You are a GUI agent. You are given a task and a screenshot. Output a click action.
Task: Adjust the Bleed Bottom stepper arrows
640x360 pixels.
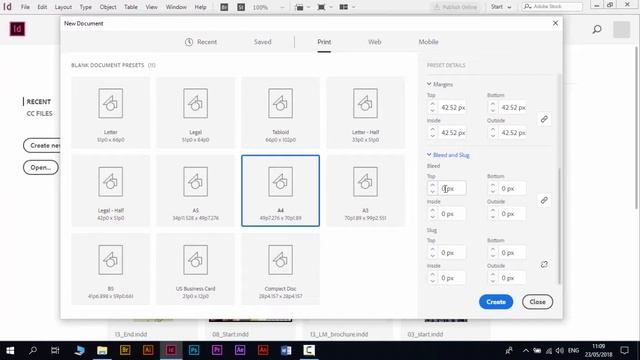coord(493,189)
